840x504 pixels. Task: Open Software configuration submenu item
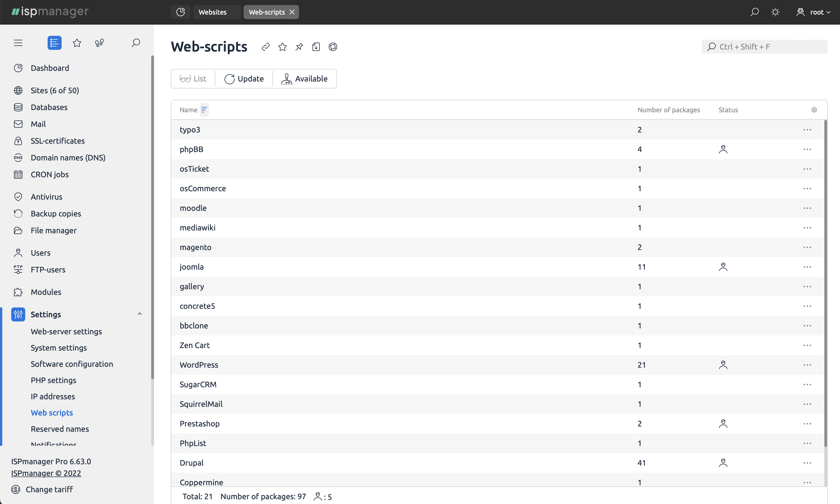point(72,364)
